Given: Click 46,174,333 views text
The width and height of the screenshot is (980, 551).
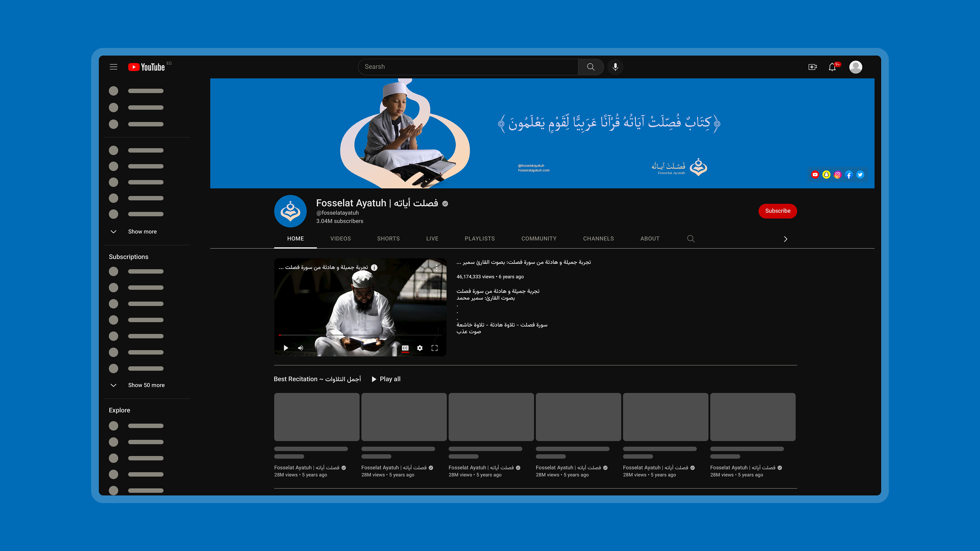Looking at the screenshot, I should [475, 277].
